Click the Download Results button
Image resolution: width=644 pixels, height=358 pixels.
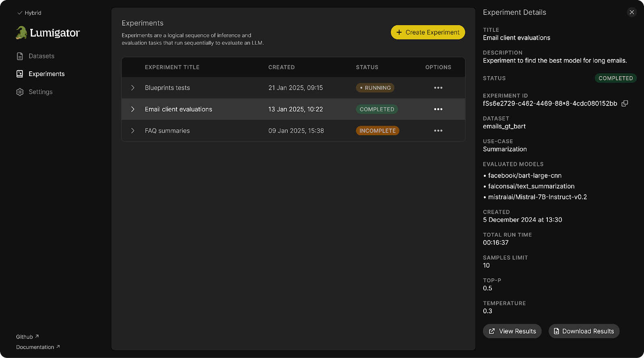point(584,331)
